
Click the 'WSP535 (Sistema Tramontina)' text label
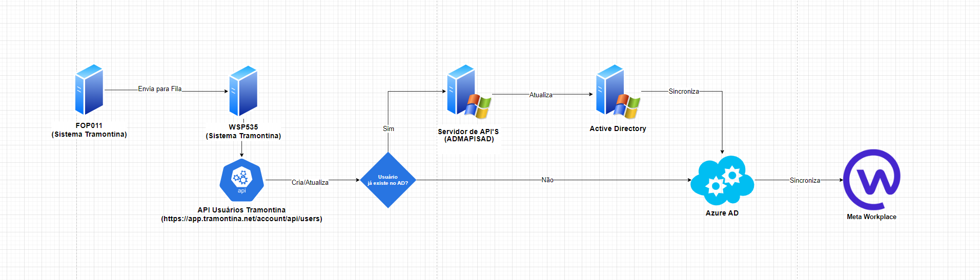coord(243,132)
